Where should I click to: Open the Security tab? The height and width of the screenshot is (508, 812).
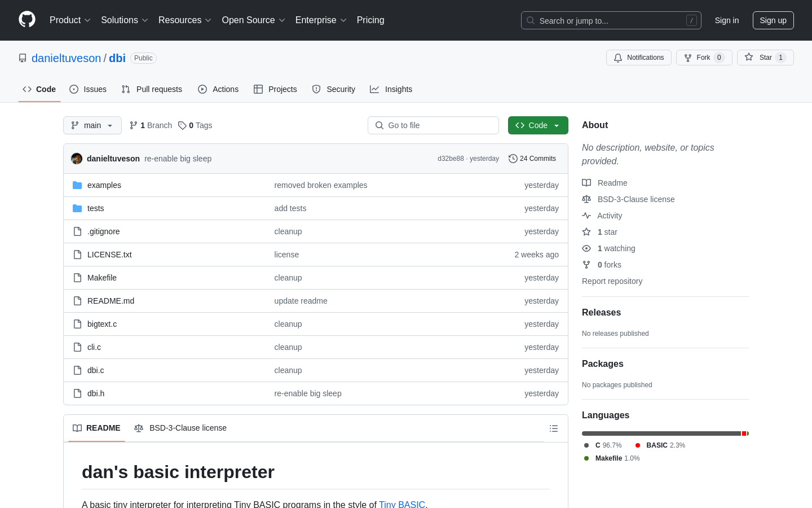[334, 89]
